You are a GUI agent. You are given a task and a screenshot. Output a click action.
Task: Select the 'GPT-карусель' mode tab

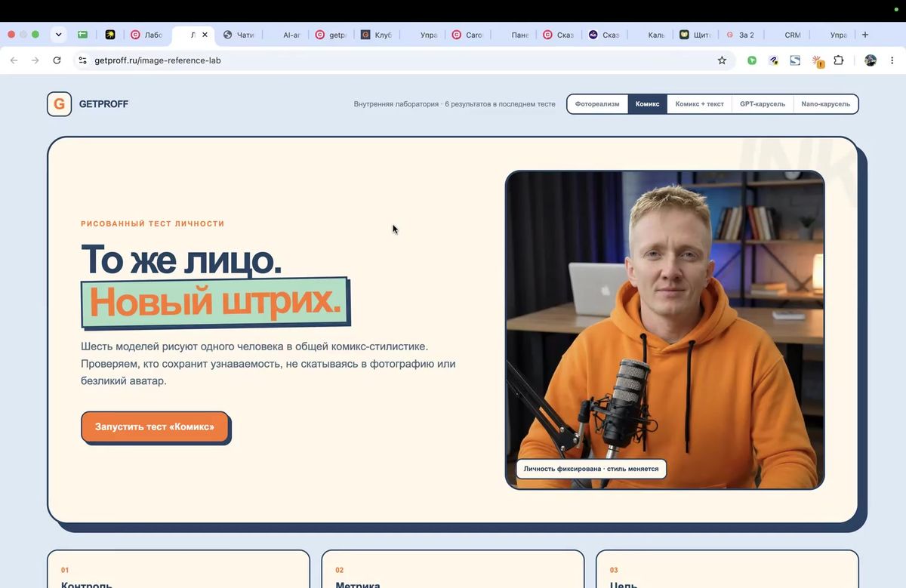click(762, 104)
